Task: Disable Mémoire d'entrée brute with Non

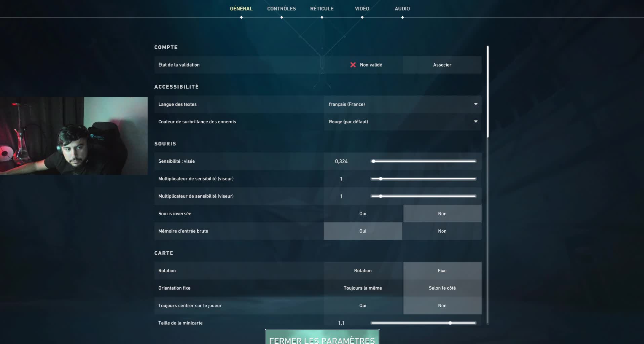Action: coord(442,231)
